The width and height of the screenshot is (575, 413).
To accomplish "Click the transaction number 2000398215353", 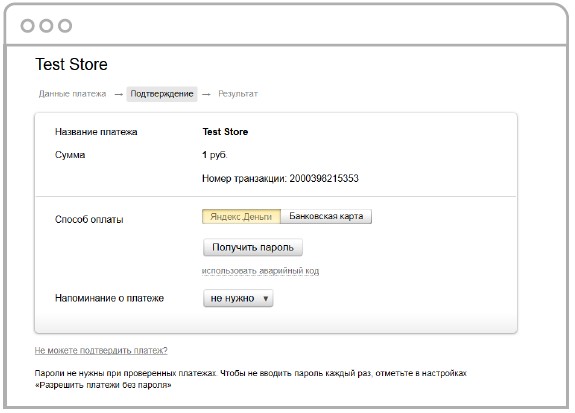I will click(324, 179).
